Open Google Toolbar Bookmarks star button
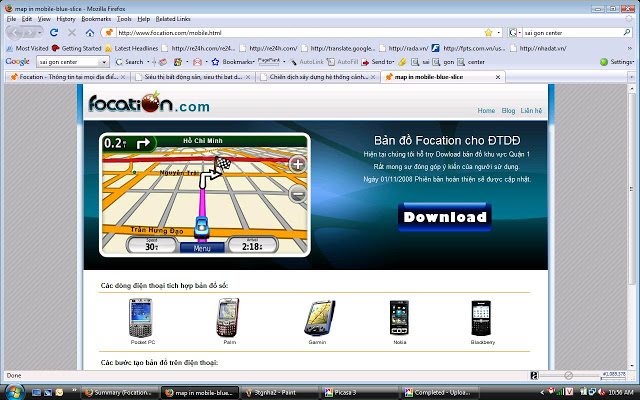This screenshot has width=640, height=400. point(233,62)
